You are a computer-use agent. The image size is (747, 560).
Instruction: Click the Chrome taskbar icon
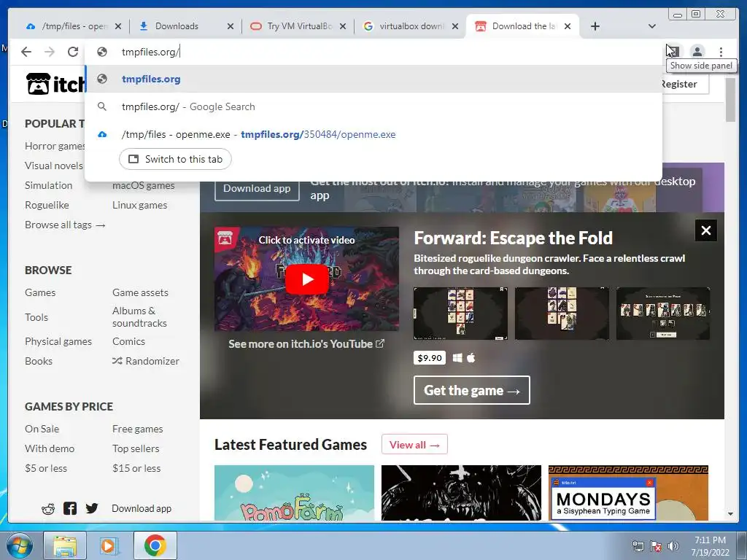click(155, 545)
